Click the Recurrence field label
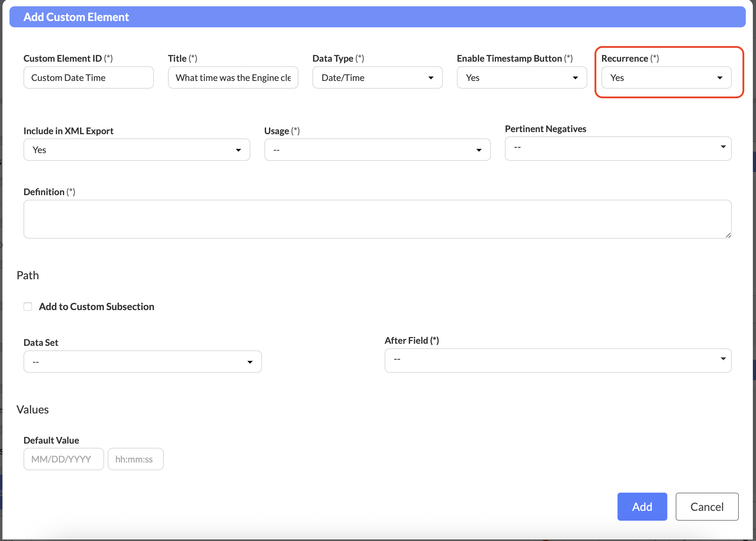 [625, 59]
